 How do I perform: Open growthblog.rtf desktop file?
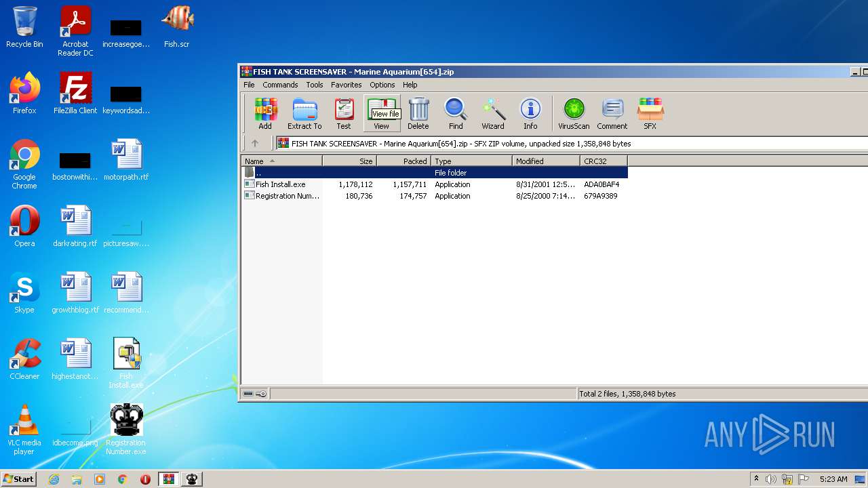[75, 293]
